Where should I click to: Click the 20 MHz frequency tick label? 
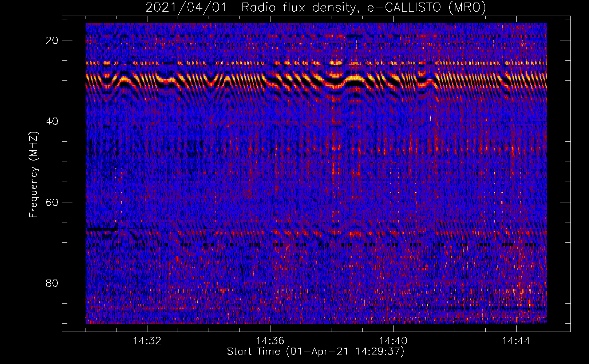tap(52, 40)
